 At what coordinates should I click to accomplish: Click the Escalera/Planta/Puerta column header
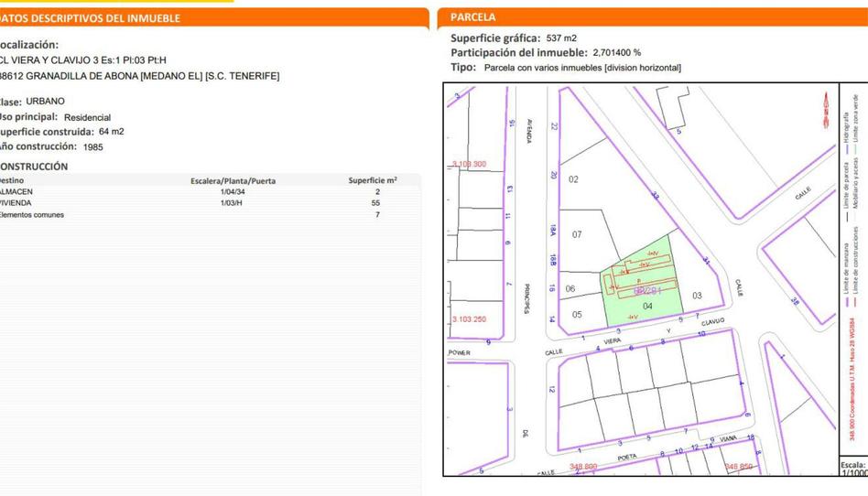click(x=233, y=181)
